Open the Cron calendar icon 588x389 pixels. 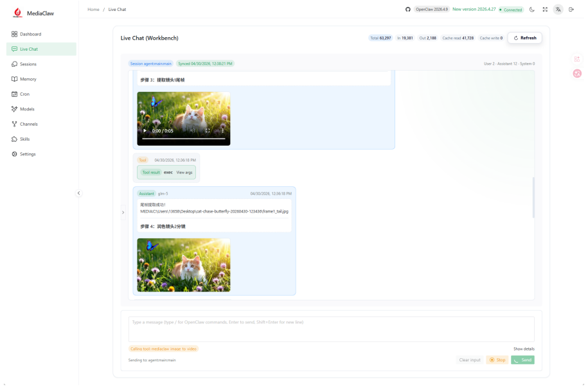pyautogui.click(x=14, y=94)
